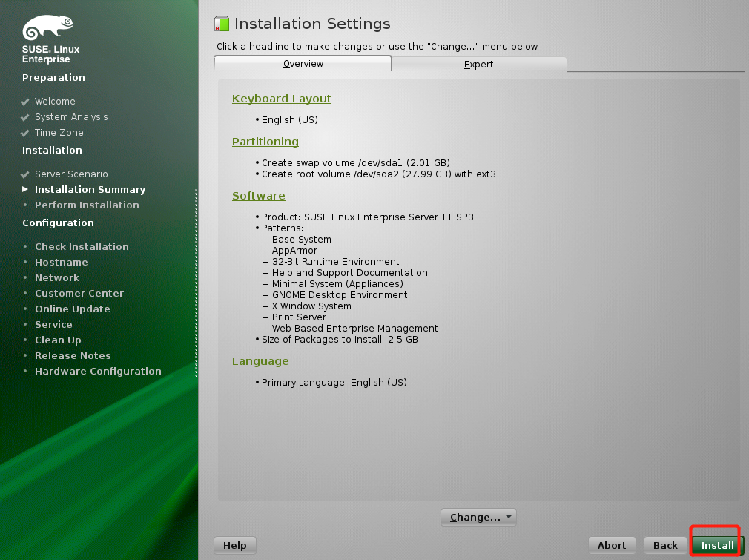Select Customer Center in sidebar
The image size is (749, 560).
pyautogui.click(x=79, y=294)
